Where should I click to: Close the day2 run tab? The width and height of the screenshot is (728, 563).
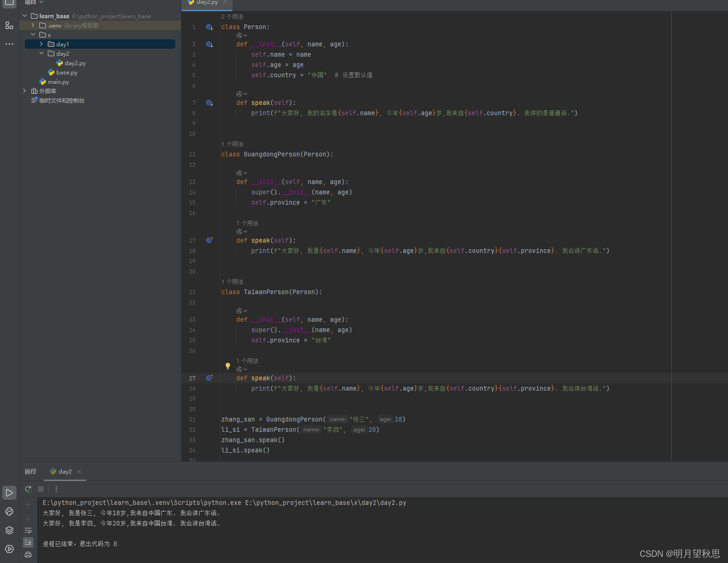tap(79, 472)
